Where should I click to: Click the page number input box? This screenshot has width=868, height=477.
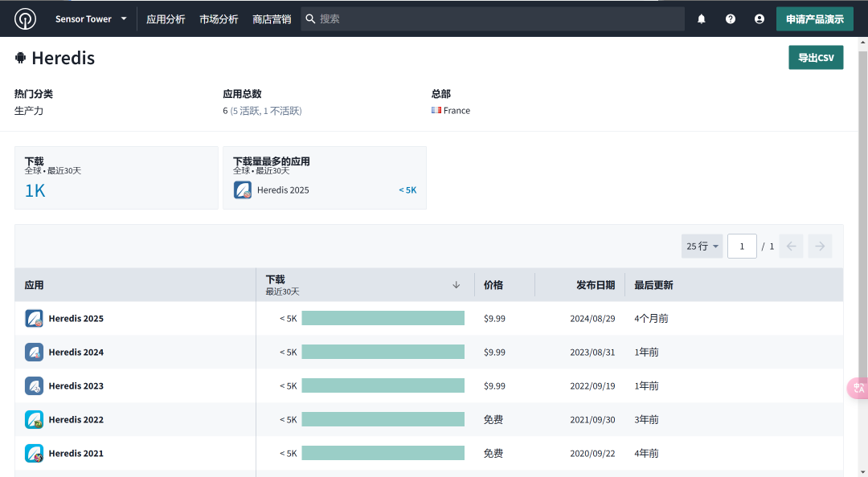click(742, 247)
